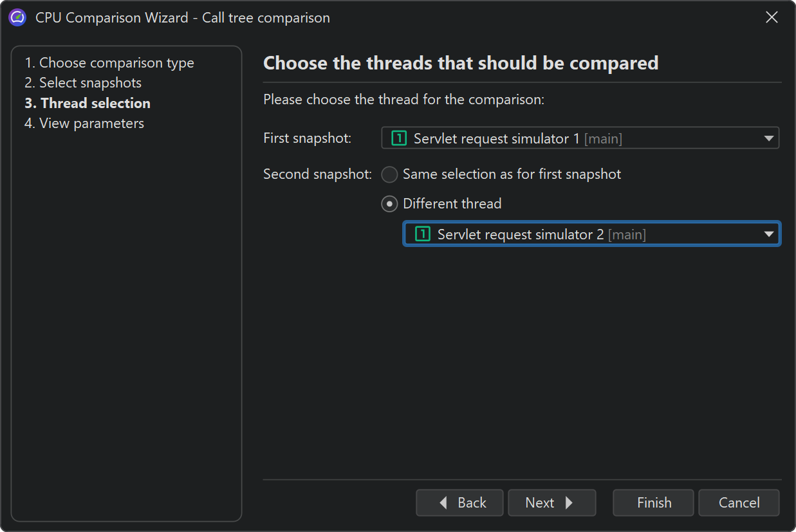Select 'Same selection as for first snapshot' option

[x=390, y=174]
